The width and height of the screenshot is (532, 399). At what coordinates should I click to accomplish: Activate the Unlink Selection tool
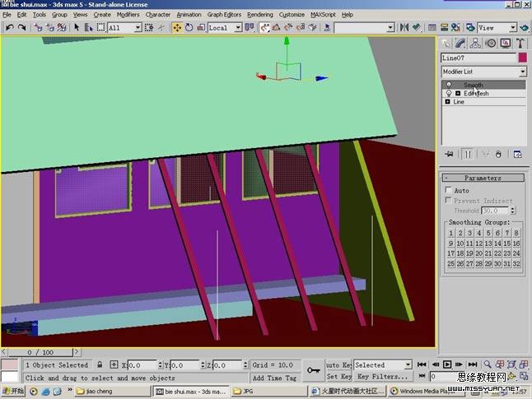50,27
